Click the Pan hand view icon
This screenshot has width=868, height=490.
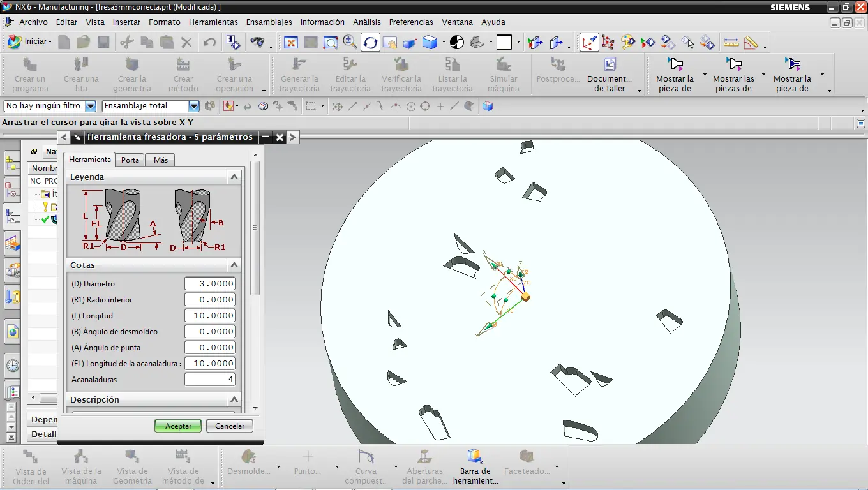[389, 43]
